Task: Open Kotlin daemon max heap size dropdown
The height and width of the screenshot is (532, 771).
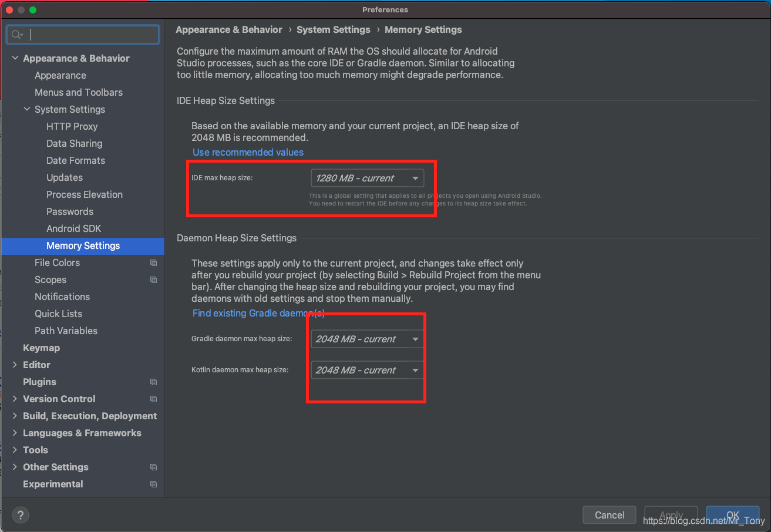Action: 367,370
